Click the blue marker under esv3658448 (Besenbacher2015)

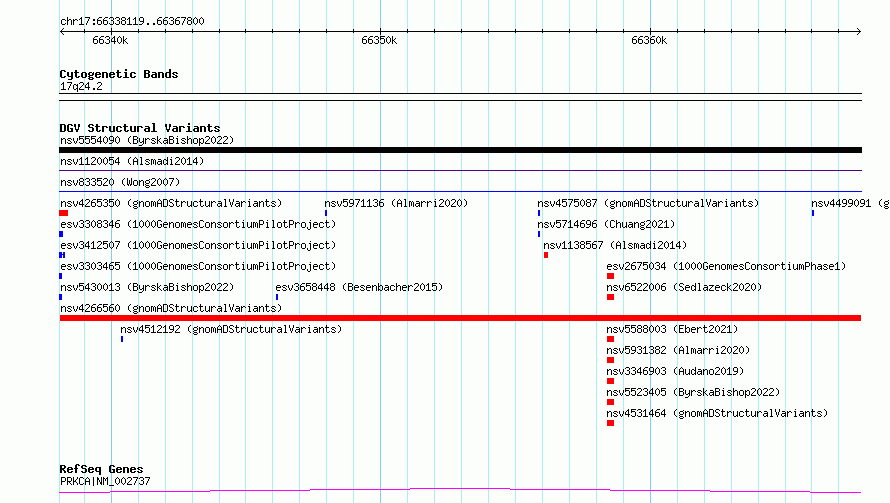coord(277,297)
